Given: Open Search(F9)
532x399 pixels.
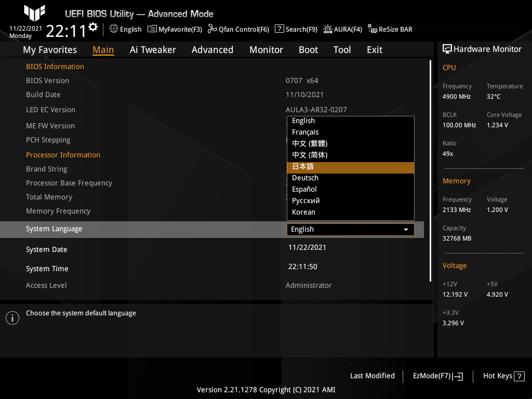Looking at the screenshot, I should tap(296, 29).
